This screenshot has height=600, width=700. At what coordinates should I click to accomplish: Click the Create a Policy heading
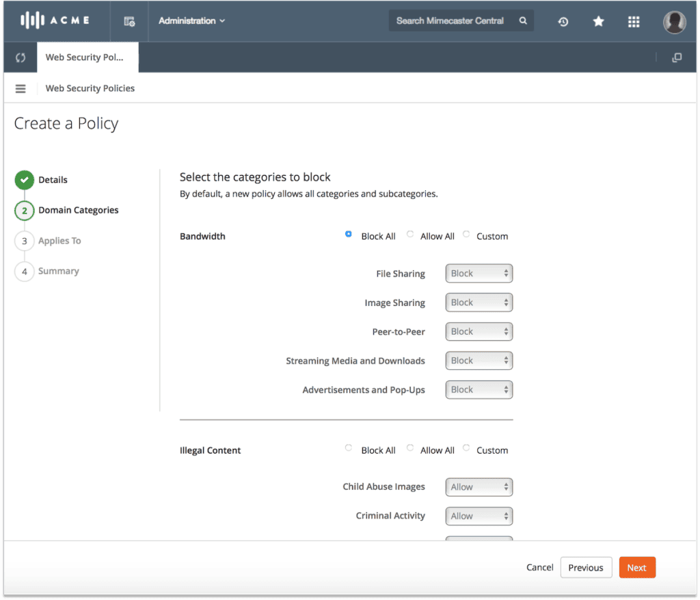coord(66,123)
